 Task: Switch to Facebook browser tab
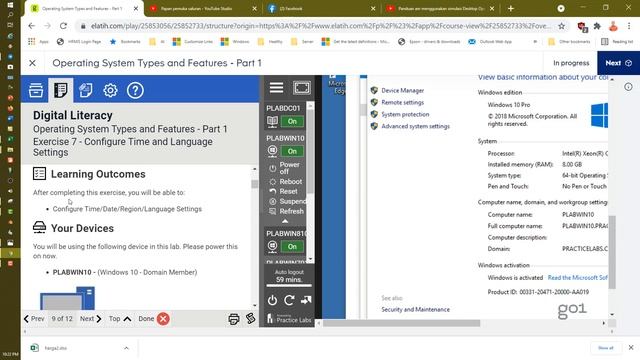321,9
